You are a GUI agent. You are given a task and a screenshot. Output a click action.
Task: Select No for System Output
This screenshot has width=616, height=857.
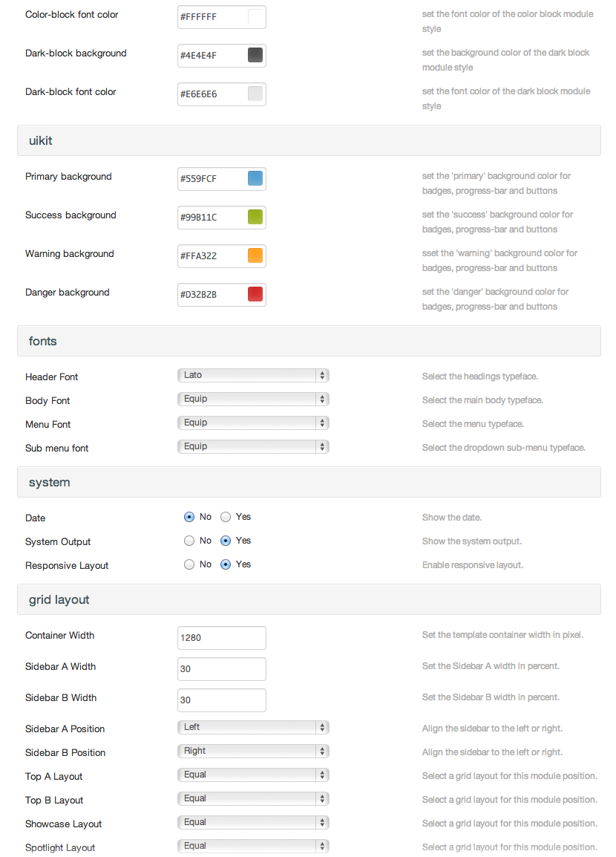tap(189, 541)
